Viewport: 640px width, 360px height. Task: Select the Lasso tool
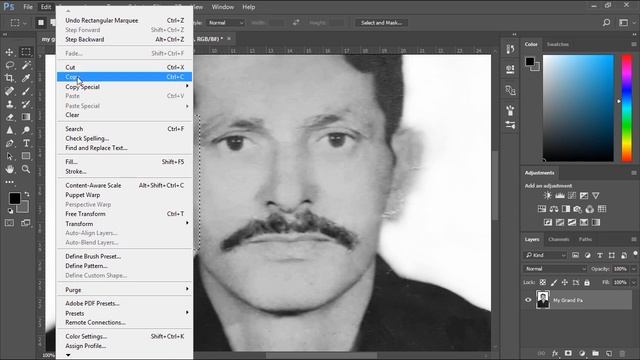(9, 65)
